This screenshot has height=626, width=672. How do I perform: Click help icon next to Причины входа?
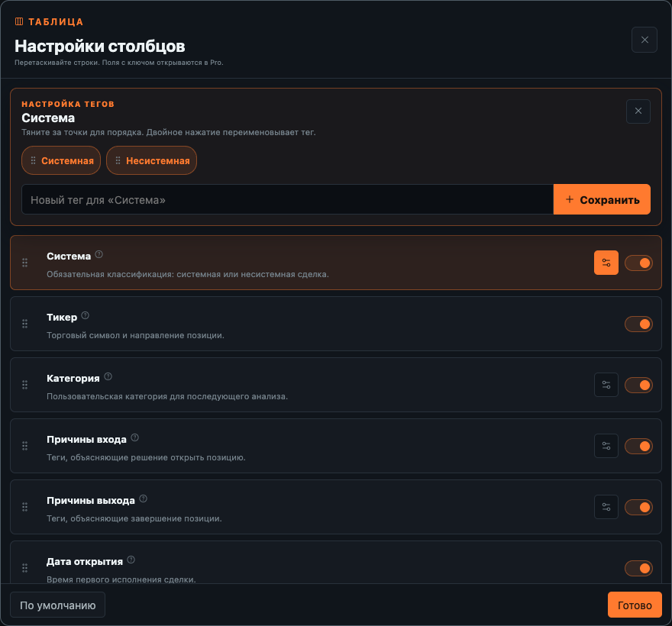135,438
